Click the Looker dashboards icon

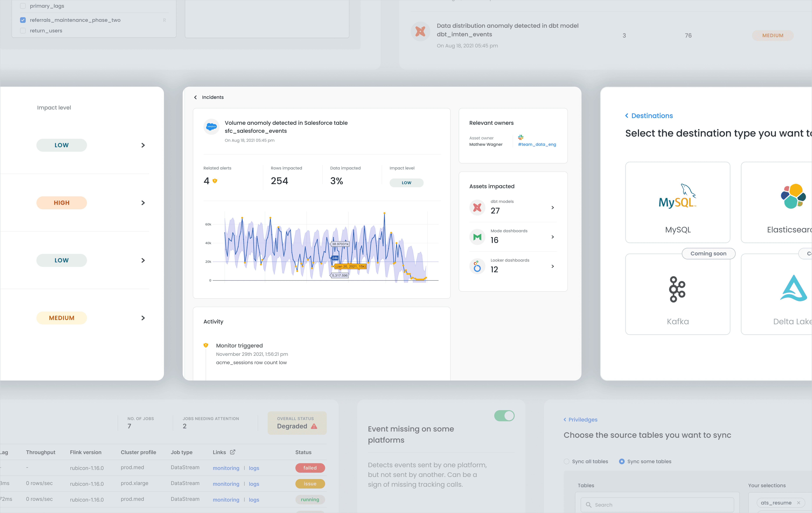click(x=477, y=266)
